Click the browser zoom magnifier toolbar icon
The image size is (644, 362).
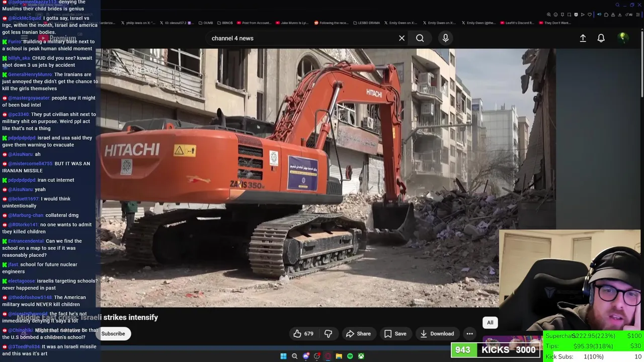(549, 15)
